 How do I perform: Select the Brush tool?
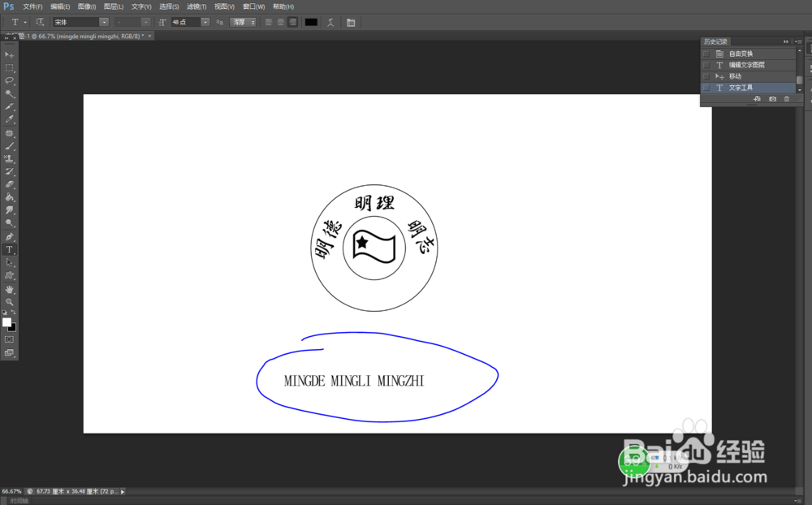click(9, 146)
